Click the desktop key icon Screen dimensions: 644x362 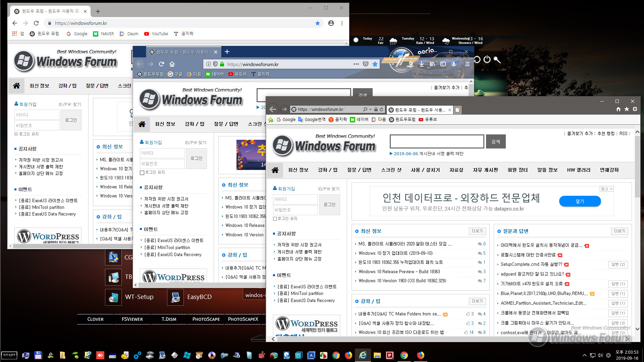(497, 60)
